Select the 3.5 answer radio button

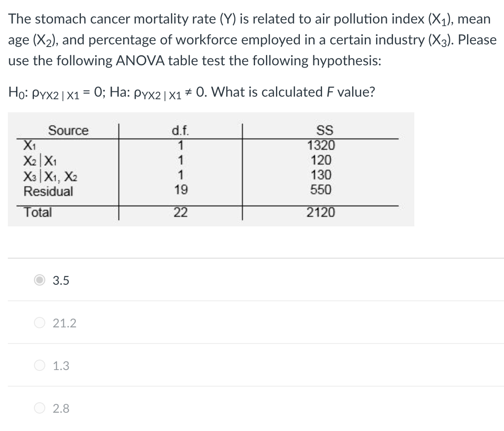40,280
